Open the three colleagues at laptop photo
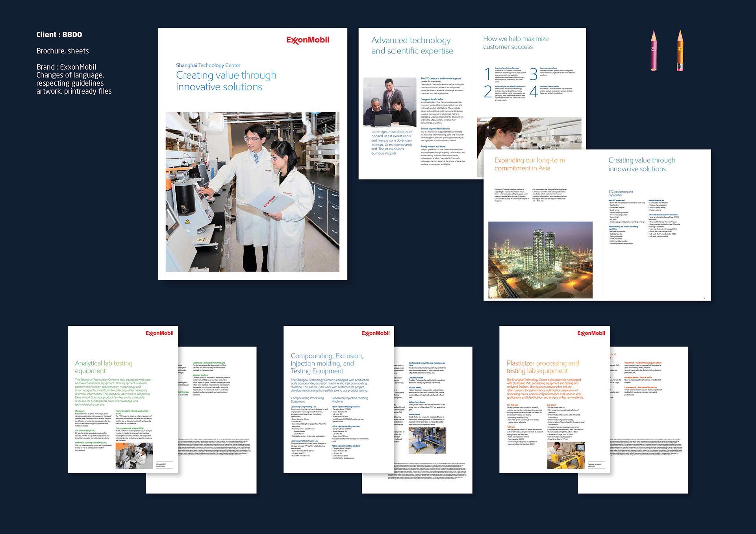The height and width of the screenshot is (534, 756). (389, 102)
